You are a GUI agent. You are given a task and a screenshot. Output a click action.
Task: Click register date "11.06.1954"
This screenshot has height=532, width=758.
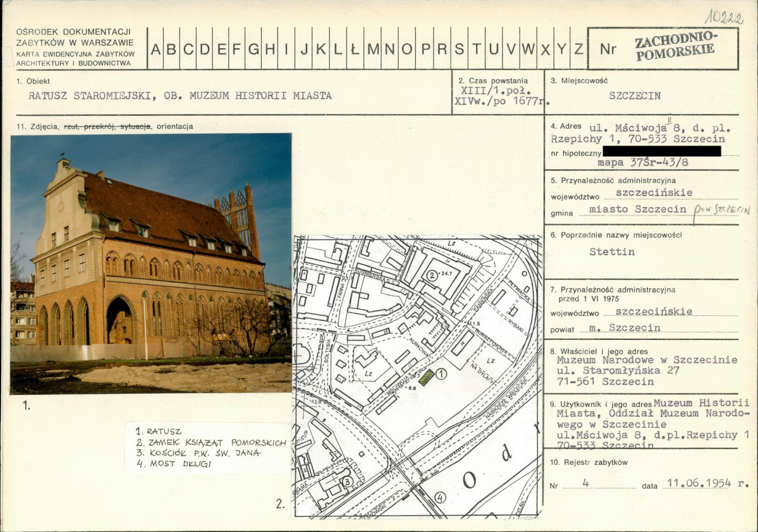698,483
